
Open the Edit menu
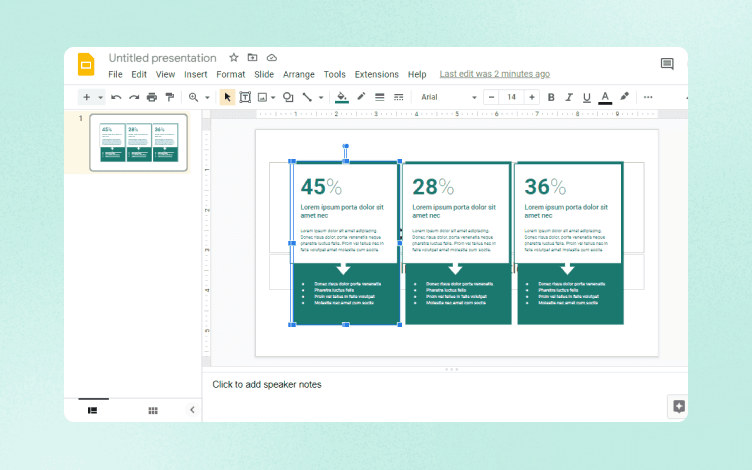[x=139, y=74]
